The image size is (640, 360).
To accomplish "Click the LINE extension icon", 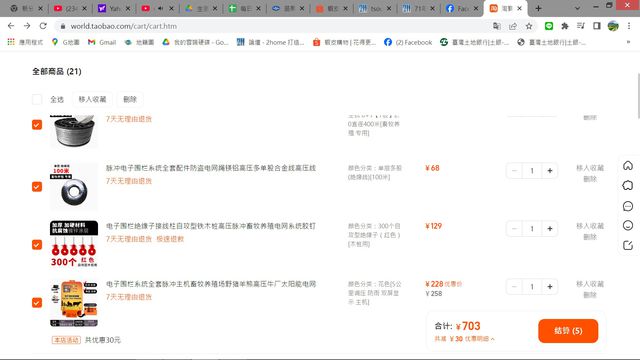I will click(x=549, y=26).
